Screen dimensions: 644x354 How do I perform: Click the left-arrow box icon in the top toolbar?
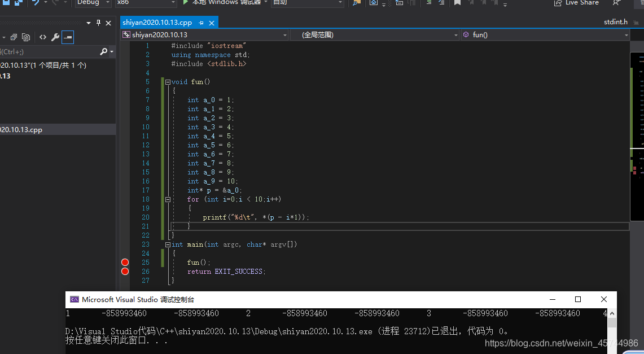click(x=399, y=2)
